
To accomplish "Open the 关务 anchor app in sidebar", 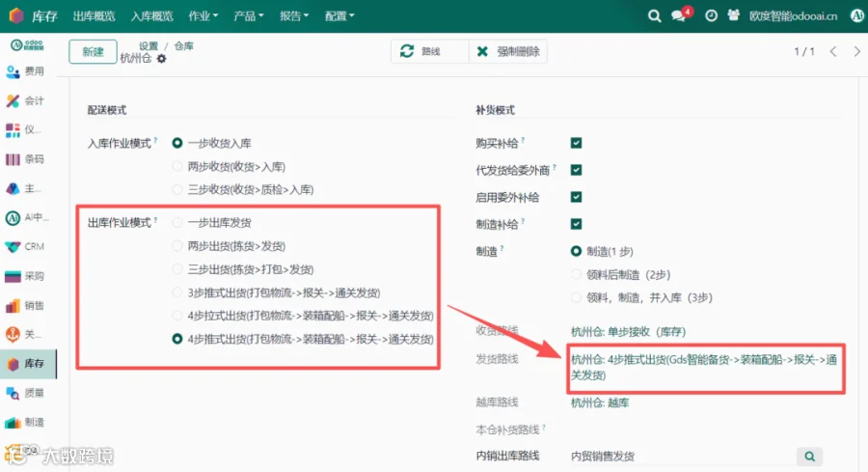I will [x=22, y=335].
